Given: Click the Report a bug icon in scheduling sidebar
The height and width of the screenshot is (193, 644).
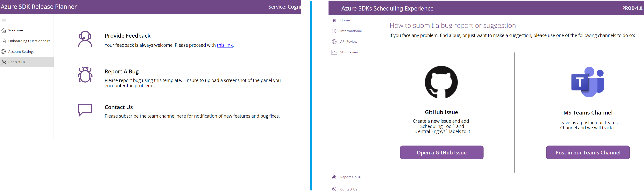Looking at the screenshot, I should [x=334, y=177].
